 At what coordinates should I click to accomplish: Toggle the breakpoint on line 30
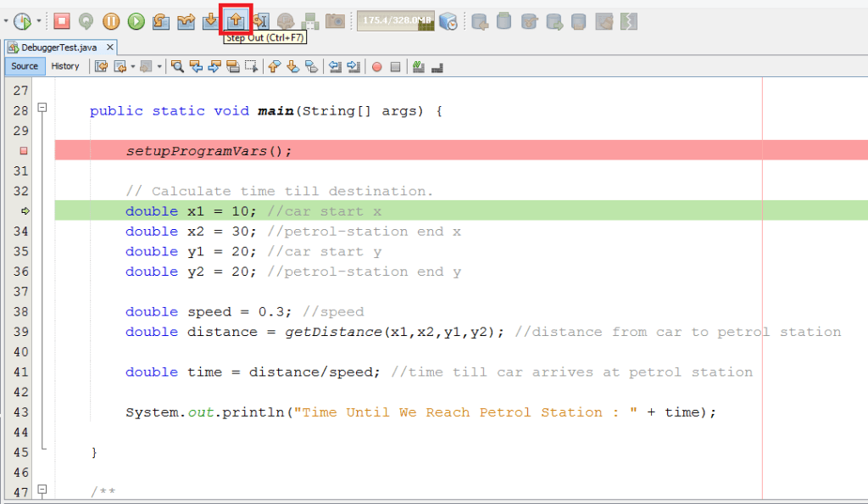click(x=24, y=151)
